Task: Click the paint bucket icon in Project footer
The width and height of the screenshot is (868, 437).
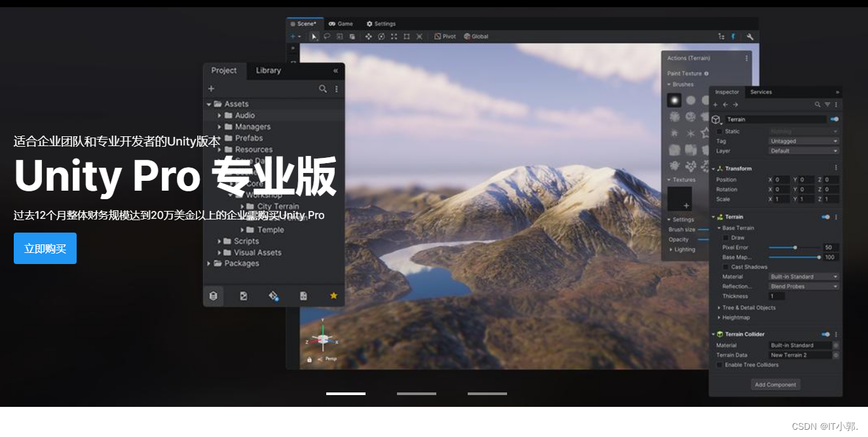Action: pos(273,296)
